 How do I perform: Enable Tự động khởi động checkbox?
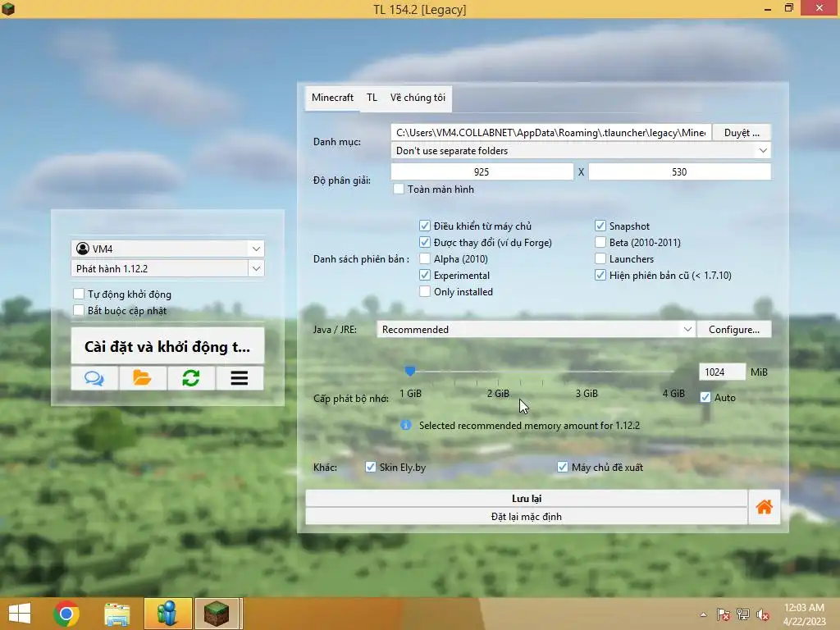(79, 294)
